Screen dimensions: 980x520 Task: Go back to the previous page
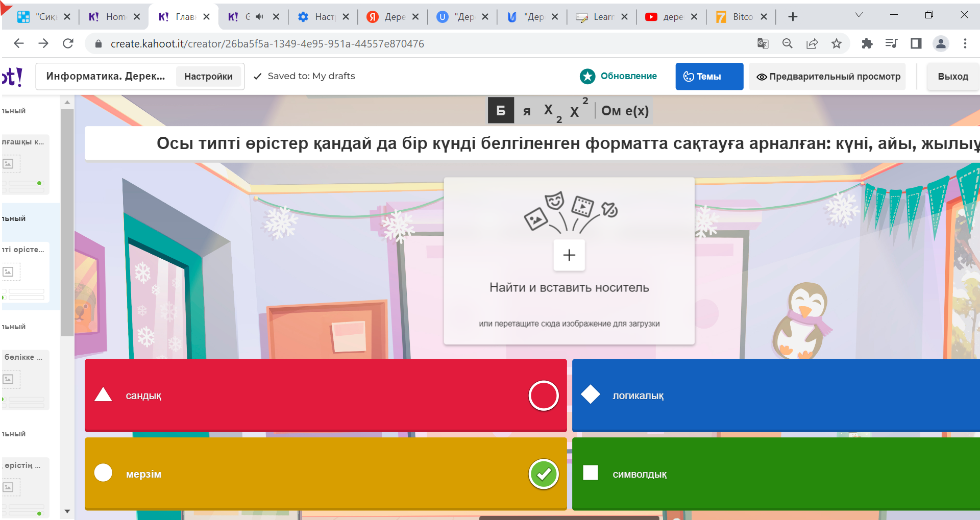click(19, 43)
